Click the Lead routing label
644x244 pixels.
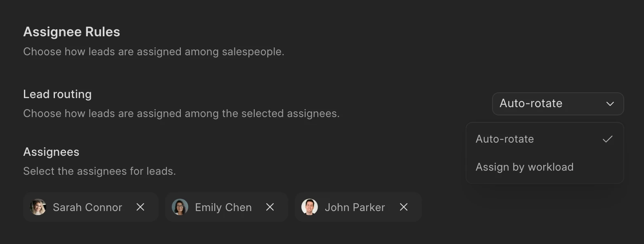(x=57, y=94)
